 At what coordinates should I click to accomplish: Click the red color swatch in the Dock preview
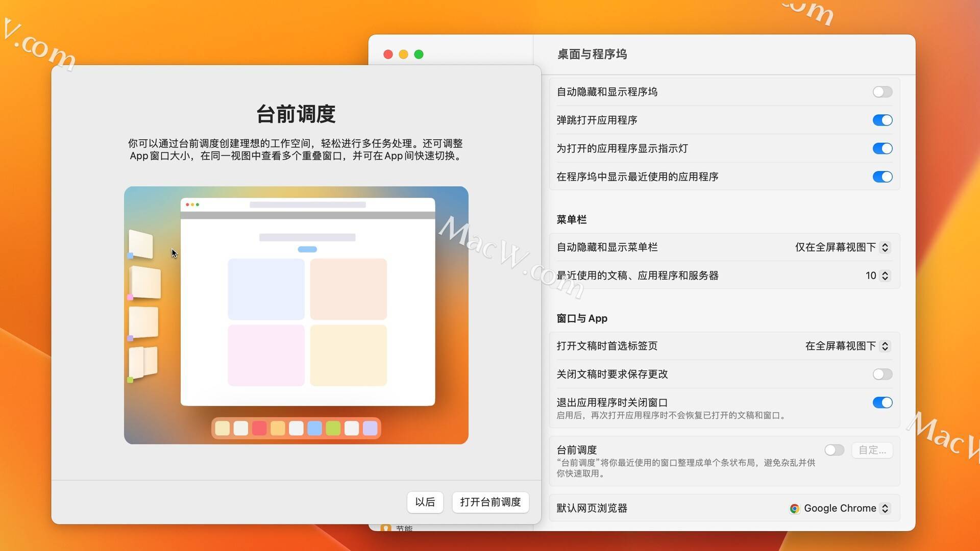point(260,429)
